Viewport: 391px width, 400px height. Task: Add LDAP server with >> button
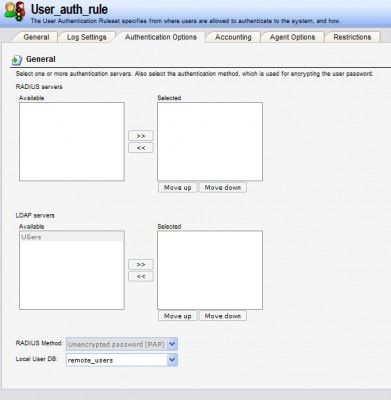coord(141,264)
